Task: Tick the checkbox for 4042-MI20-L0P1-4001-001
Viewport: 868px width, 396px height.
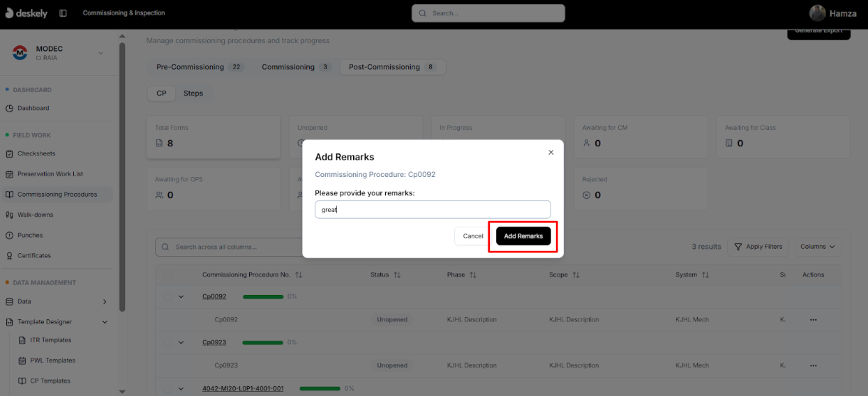Action: [x=167, y=388]
